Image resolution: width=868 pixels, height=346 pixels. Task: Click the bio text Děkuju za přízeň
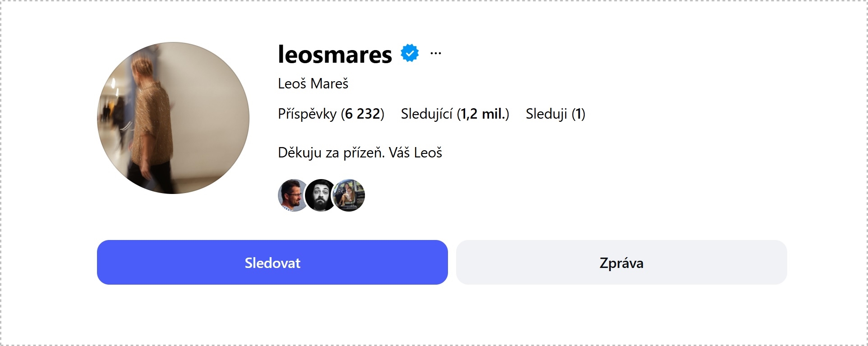pyautogui.click(x=331, y=153)
